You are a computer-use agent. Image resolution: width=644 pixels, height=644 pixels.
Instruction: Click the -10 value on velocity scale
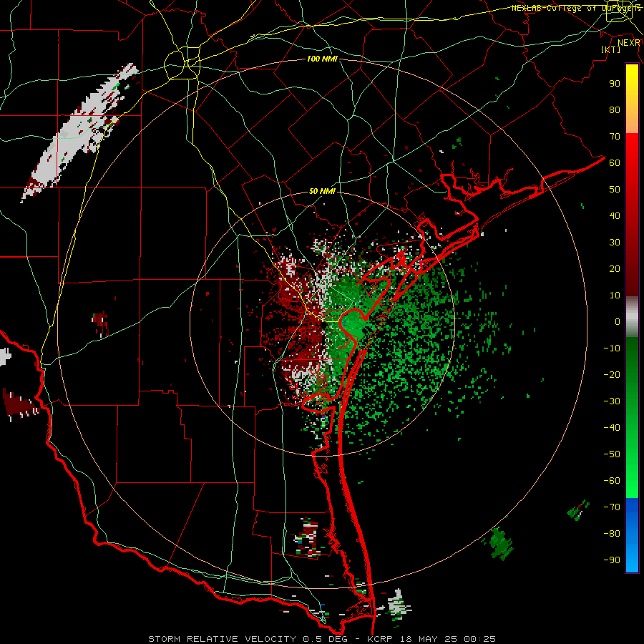pos(612,348)
